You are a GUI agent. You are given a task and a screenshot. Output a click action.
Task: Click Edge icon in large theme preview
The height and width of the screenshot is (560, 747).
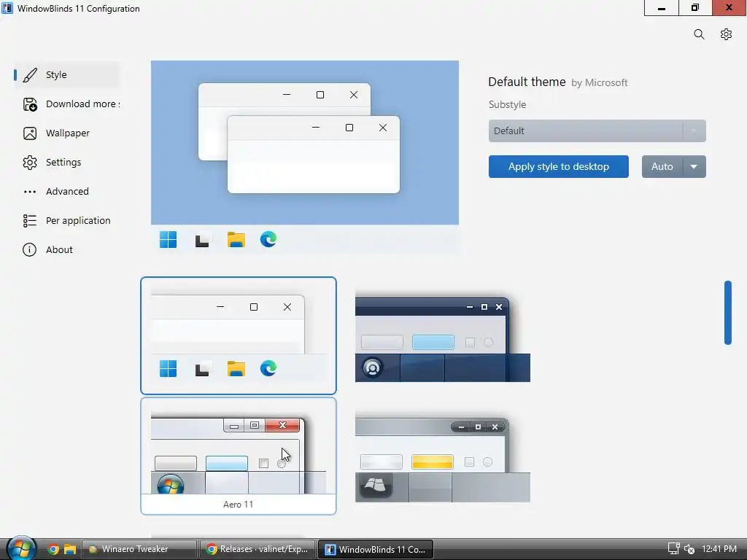(x=268, y=239)
